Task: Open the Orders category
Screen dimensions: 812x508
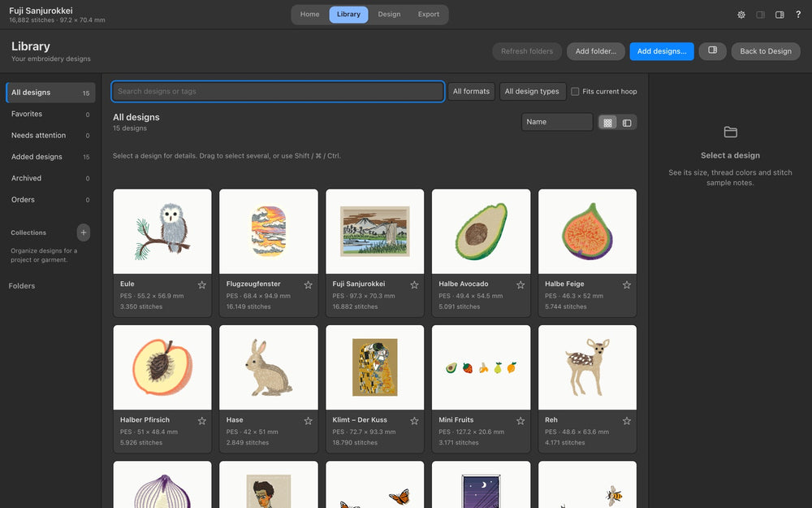Action: pos(50,200)
